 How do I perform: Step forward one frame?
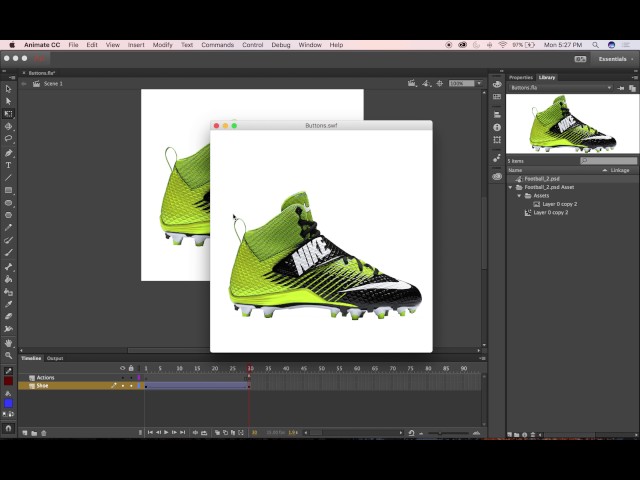tap(174, 433)
